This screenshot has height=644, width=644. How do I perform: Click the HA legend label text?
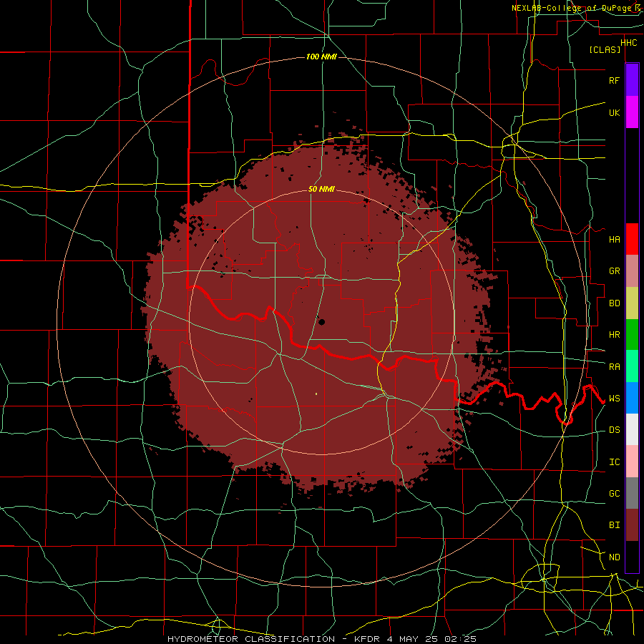(614, 239)
